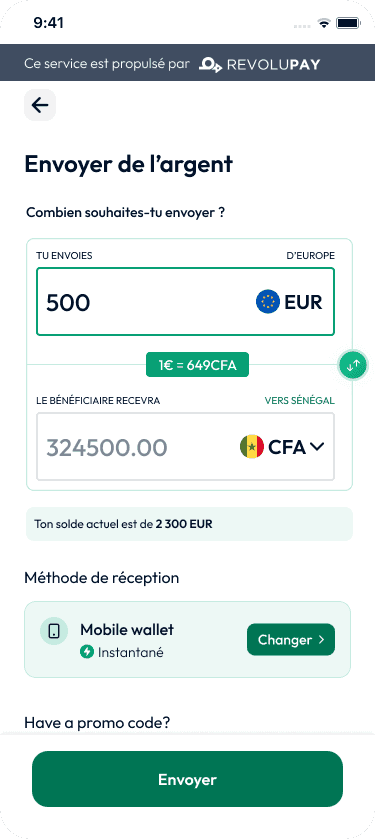
Task: Open the CFA currency selector
Action: [x=282, y=447]
